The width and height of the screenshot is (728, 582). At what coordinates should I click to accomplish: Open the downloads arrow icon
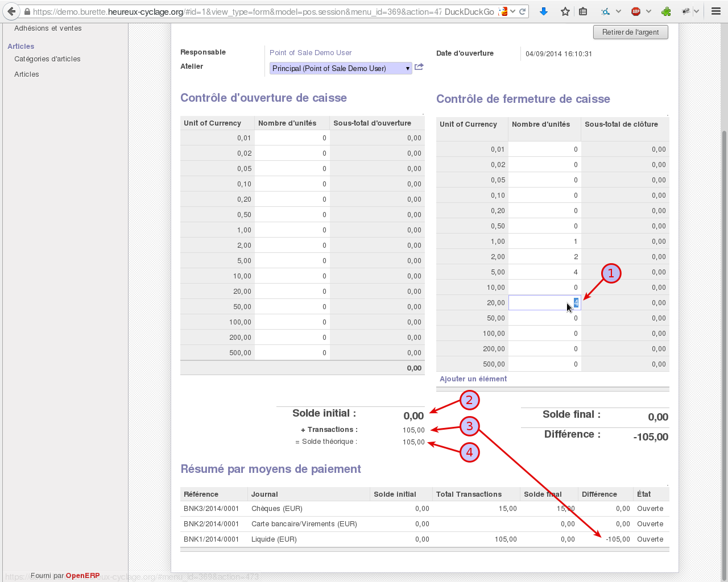544,11
